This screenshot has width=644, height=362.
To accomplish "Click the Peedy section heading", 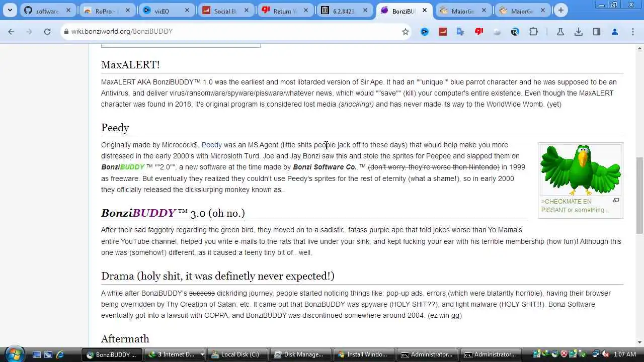I will 115,128.
